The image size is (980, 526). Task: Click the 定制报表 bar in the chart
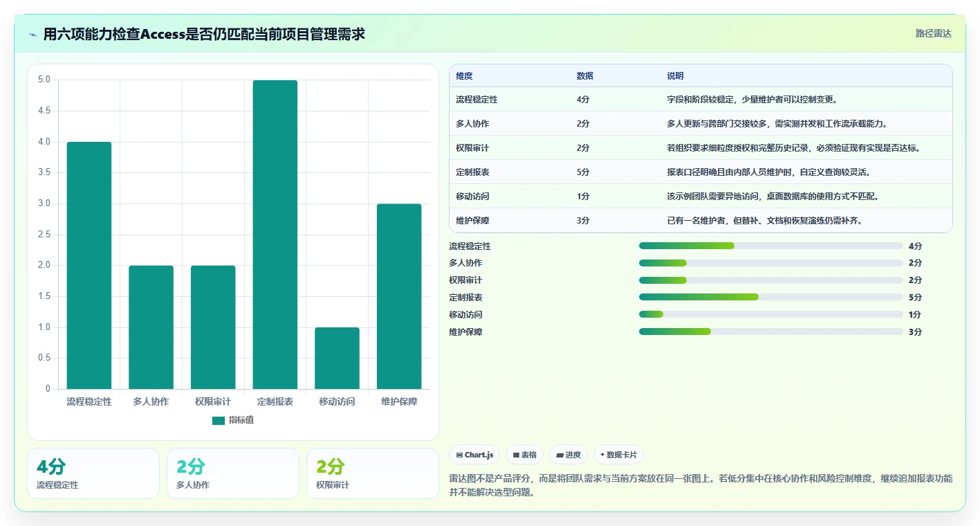275,235
